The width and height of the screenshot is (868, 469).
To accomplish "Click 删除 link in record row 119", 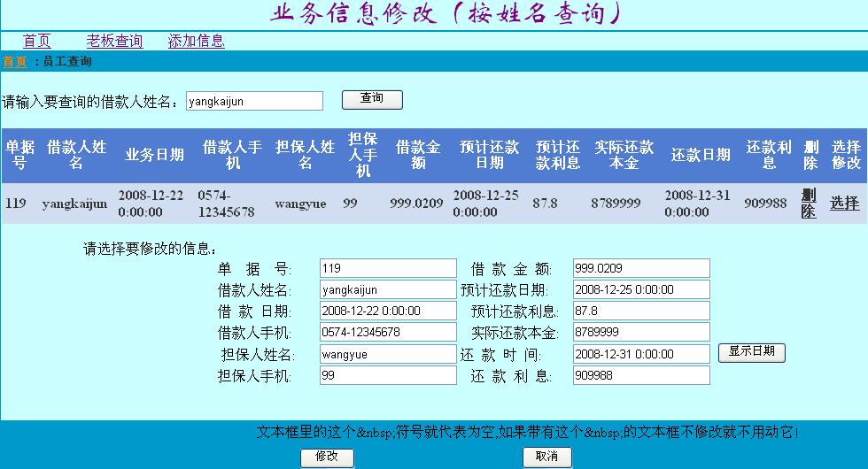I will click(809, 204).
